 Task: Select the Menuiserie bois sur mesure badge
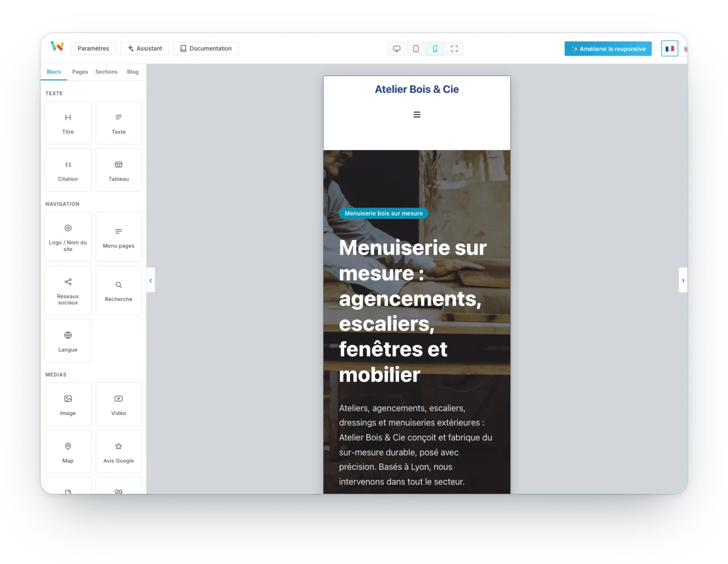383,213
